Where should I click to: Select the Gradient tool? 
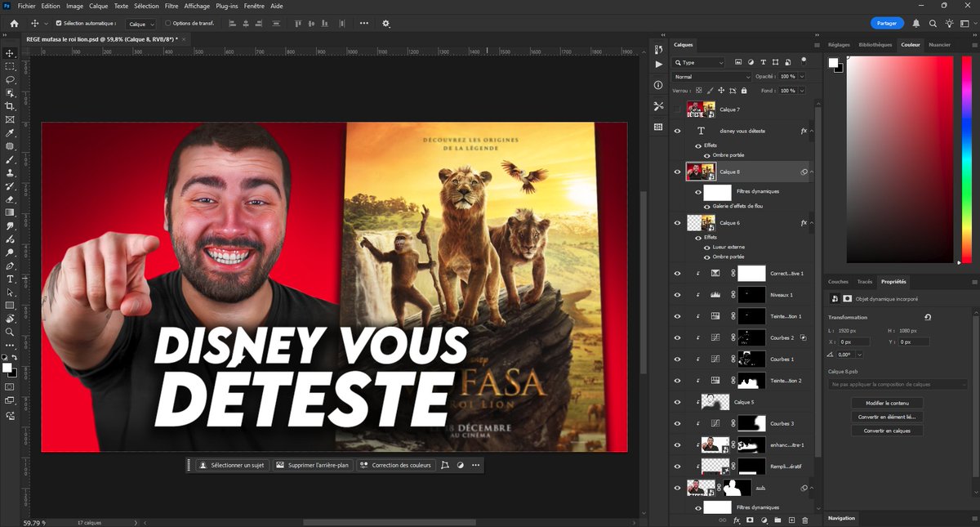coord(10,212)
